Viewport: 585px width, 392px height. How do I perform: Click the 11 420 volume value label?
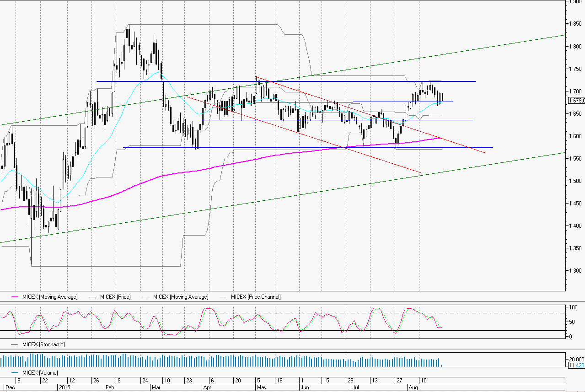click(576, 366)
